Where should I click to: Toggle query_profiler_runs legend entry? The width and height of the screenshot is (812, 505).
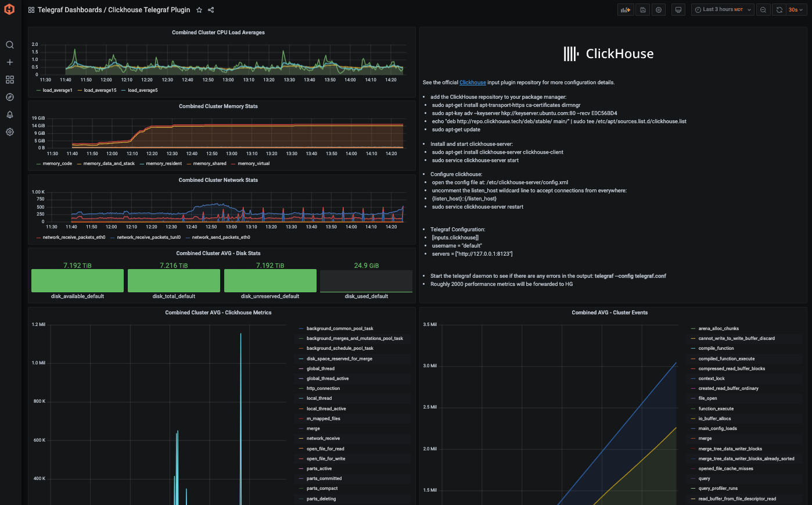coord(718,488)
